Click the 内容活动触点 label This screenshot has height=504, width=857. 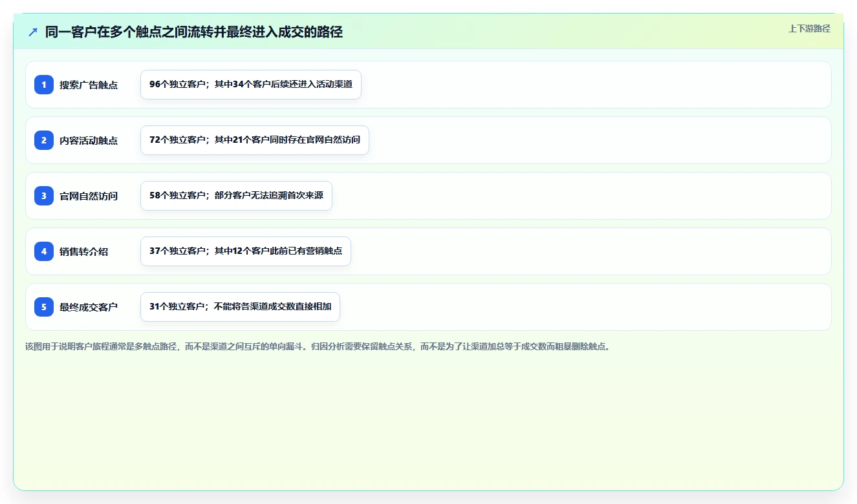point(89,140)
